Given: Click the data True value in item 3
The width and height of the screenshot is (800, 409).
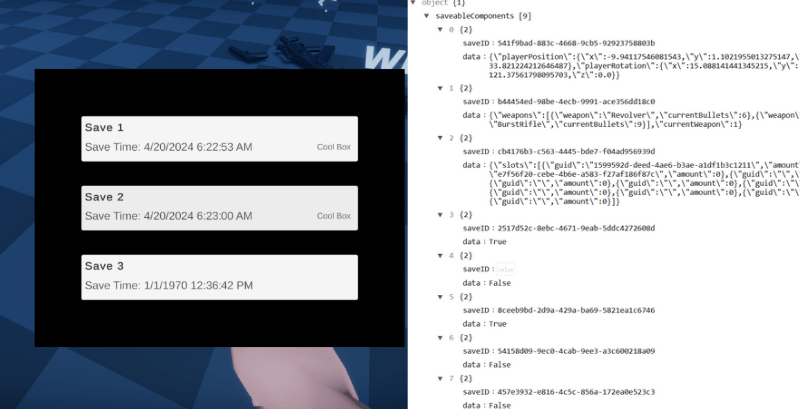Looking at the screenshot, I should (x=497, y=242).
